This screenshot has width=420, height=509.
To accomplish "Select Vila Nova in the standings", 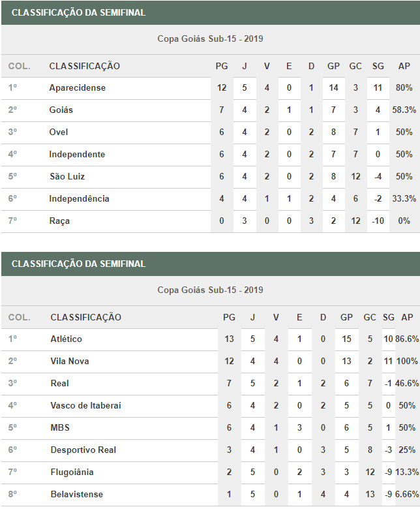I will 70,362.
